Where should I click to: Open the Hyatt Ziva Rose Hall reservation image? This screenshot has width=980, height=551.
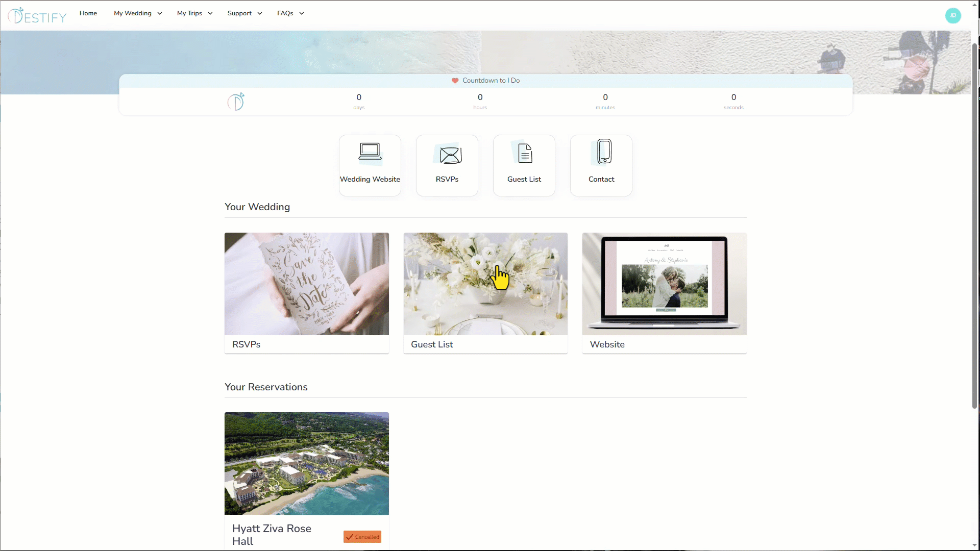tap(306, 463)
